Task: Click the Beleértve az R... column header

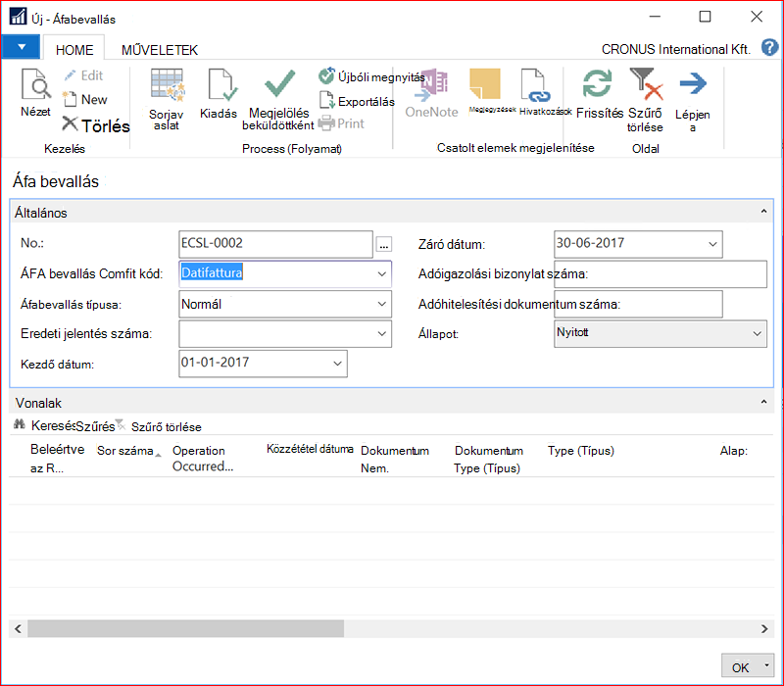Action: click(x=57, y=458)
